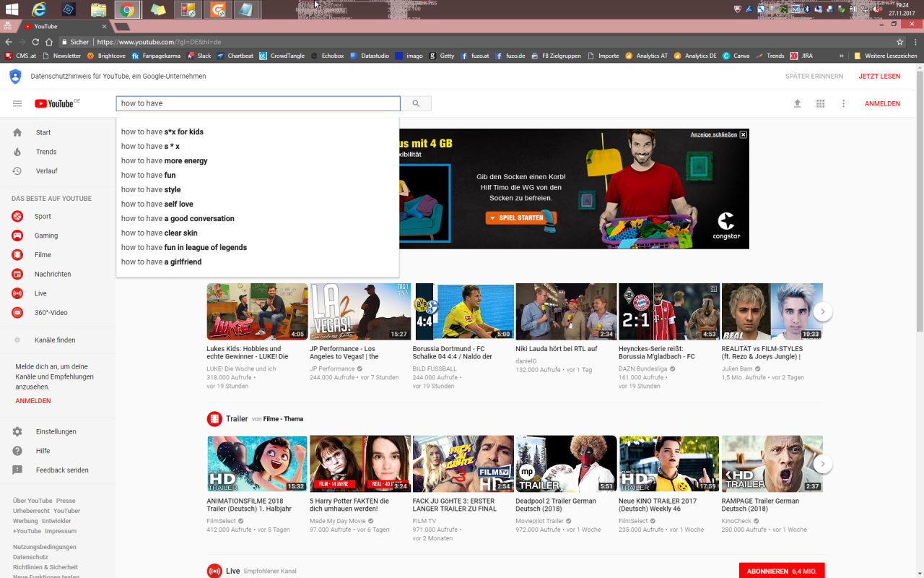Click the ABONNIEREN subscribe button
Image resolution: width=924 pixels, height=578 pixels.
point(782,571)
